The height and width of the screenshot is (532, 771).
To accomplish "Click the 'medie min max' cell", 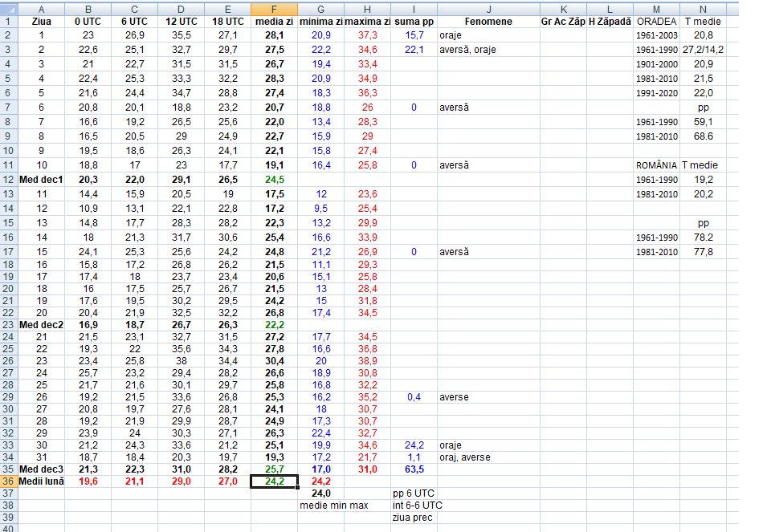I will (334, 506).
